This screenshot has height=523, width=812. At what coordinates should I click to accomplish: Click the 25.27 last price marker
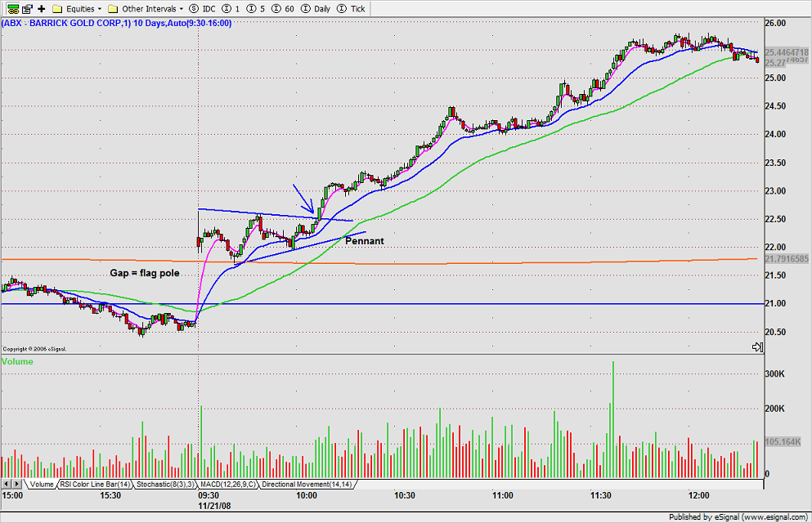point(774,63)
